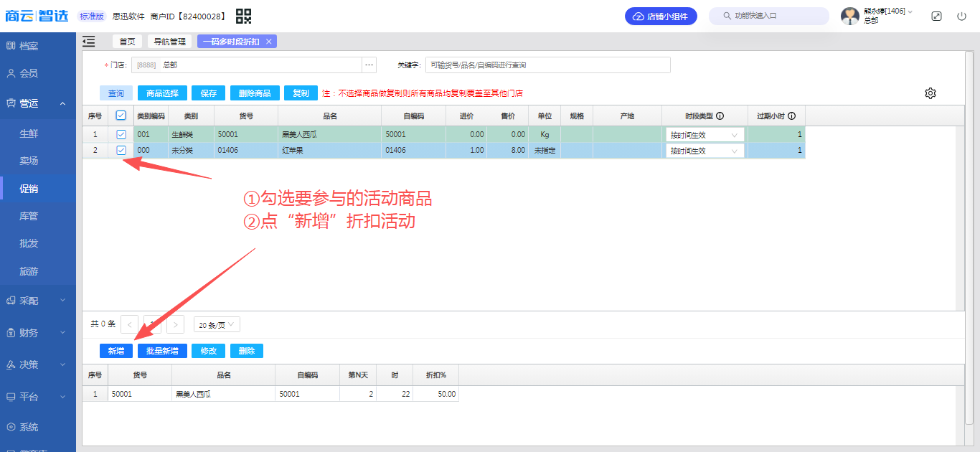
Task: Click the 店铺小组件 button
Action: click(x=661, y=16)
